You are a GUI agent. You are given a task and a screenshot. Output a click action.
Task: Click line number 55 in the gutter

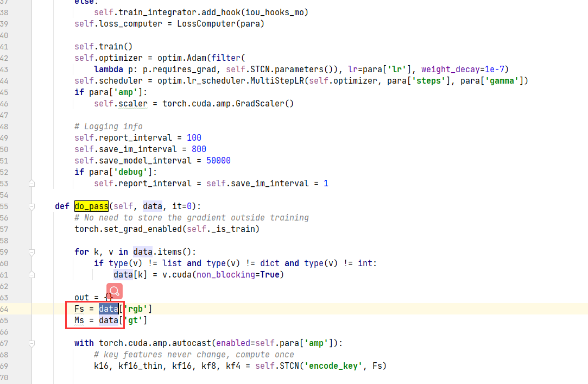(5, 206)
